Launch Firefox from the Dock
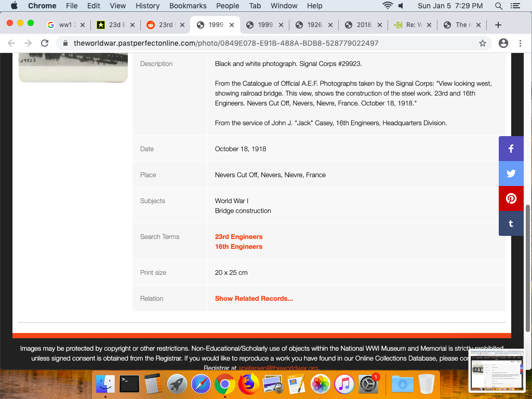532x399 pixels. tap(249, 384)
